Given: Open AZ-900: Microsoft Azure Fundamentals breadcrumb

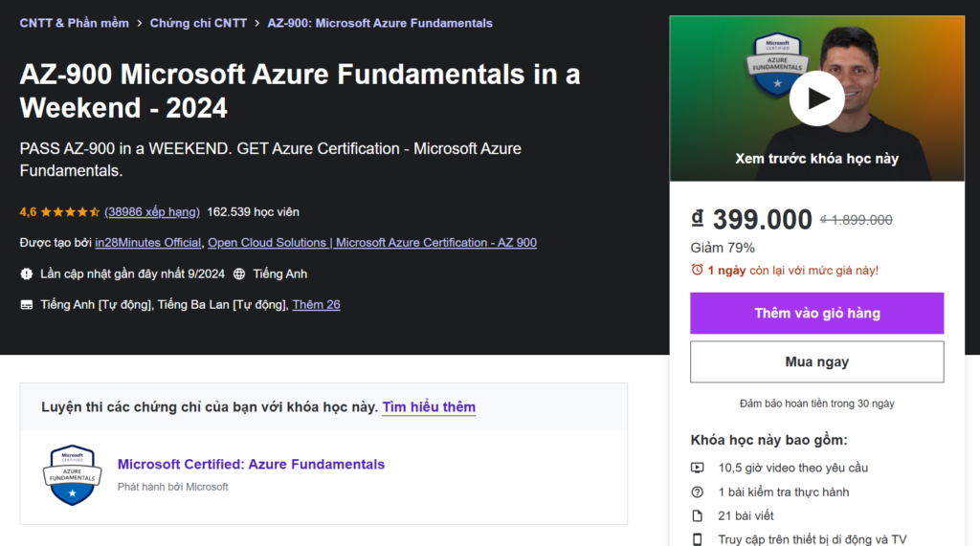Looking at the screenshot, I should pos(380,23).
